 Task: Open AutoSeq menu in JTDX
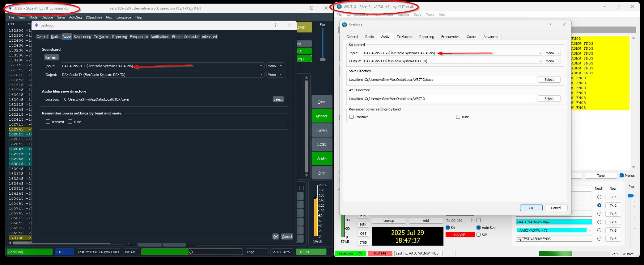[75, 17]
